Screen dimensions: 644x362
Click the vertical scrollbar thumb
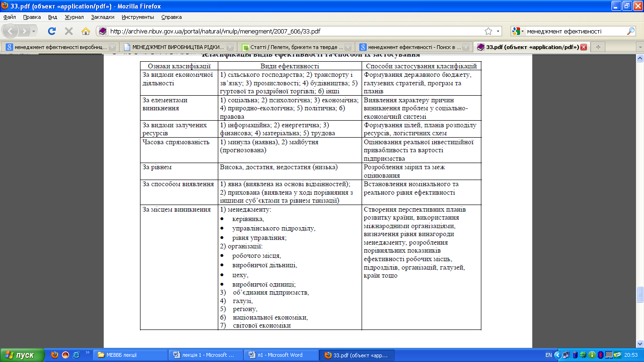coord(640,295)
